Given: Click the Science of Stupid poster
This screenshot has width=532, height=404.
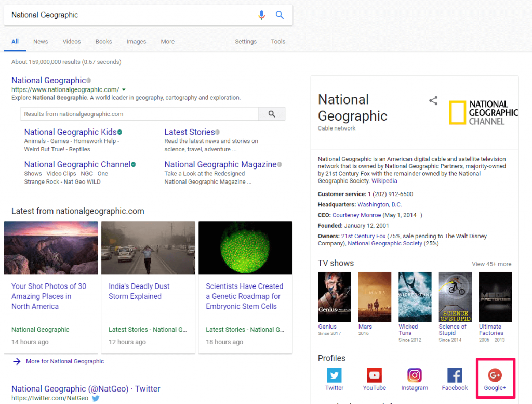Looking at the screenshot, I should coord(455,297).
